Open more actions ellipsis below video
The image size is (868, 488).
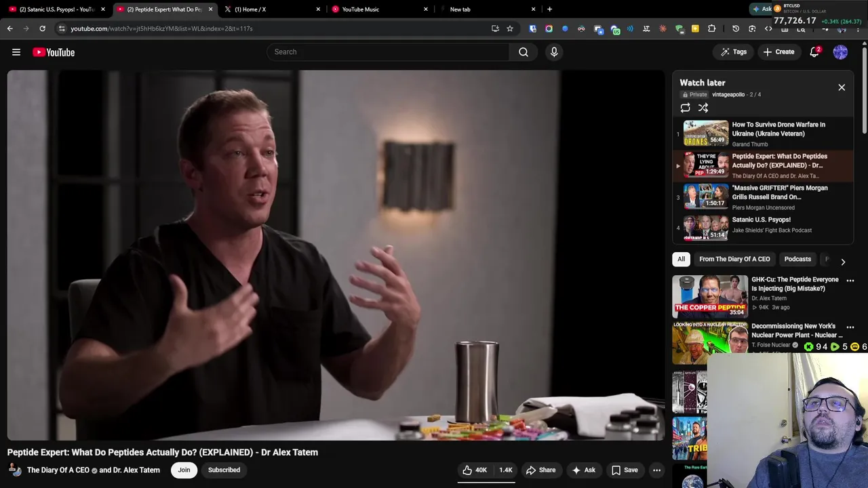click(x=656, y=470)
